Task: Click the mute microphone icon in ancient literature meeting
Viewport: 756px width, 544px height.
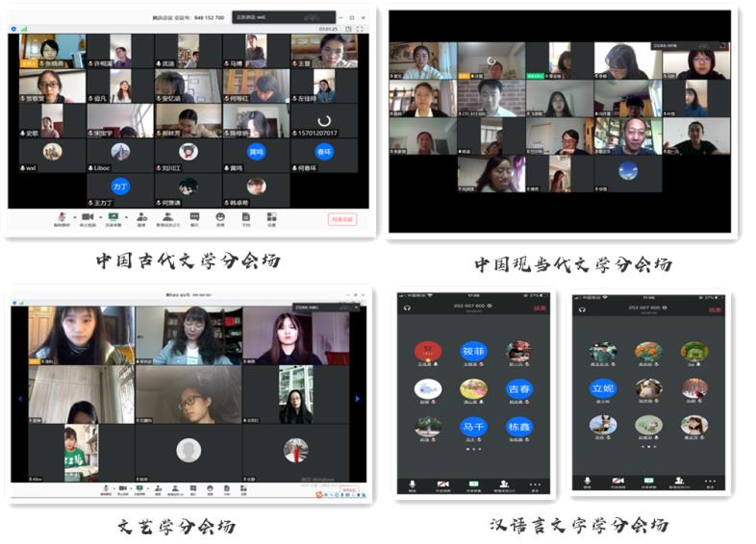Action: (x=63, y=217)
